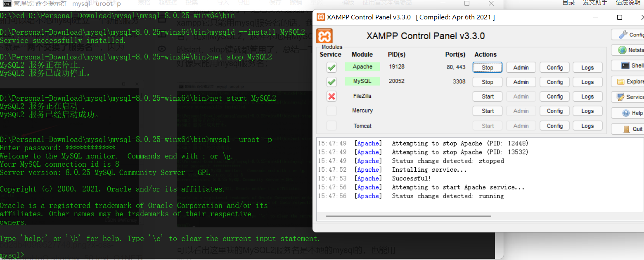The image size is (644, 260).
Task: Click the horizontal scrollbar in the XAMPP log
Action: [x=408, y=216]
